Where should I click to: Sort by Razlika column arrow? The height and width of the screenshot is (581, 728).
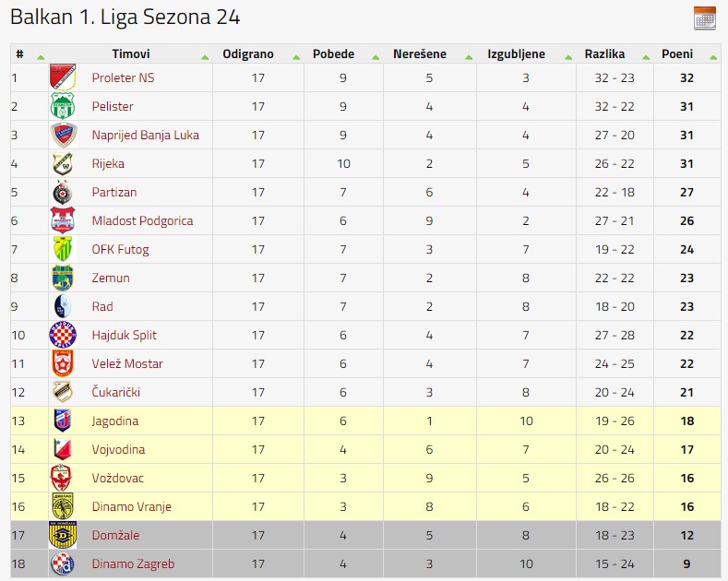click(x=646, y=57)
